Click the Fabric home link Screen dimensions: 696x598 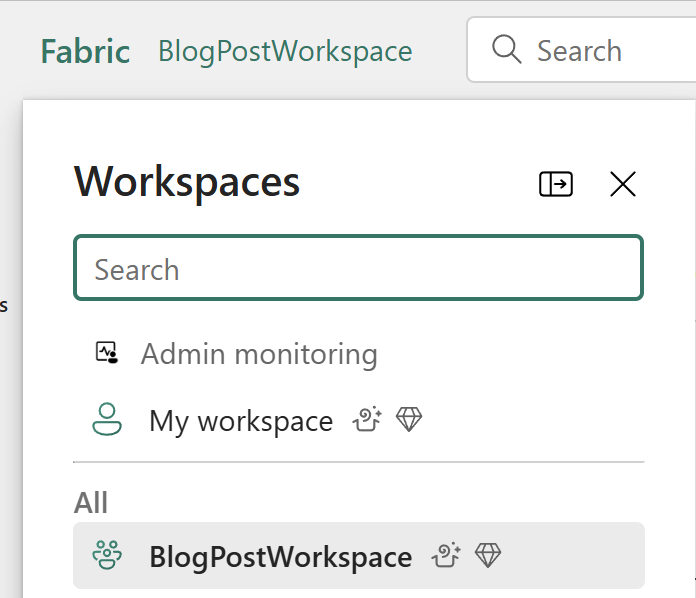tap(85, 51)
